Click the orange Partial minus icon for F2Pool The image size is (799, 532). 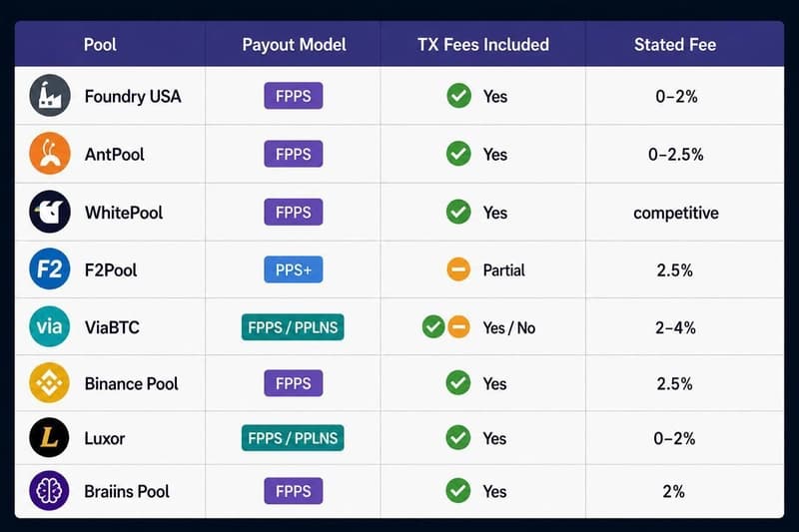coord(458,269)
